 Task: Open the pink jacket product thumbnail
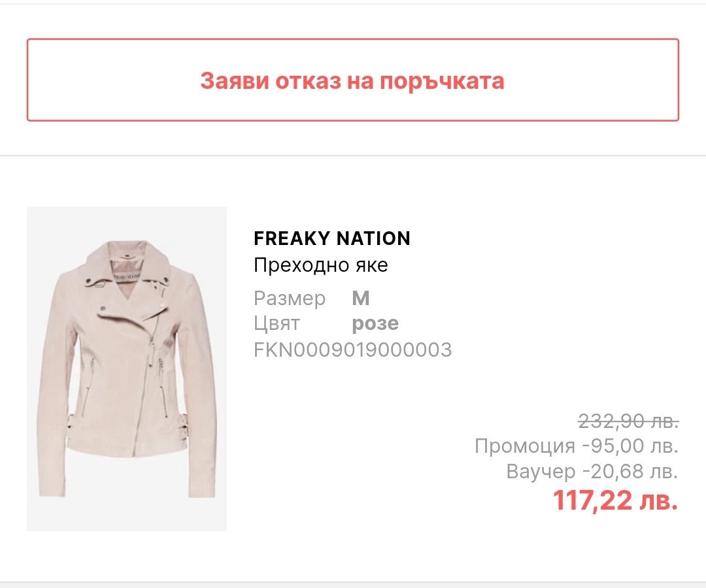click(x=126, y=368)
